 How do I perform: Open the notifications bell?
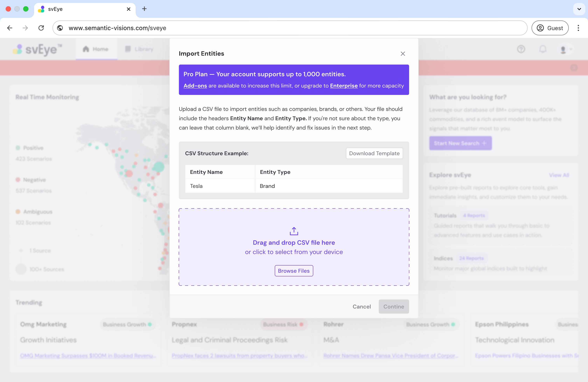(x=542, y=49)
